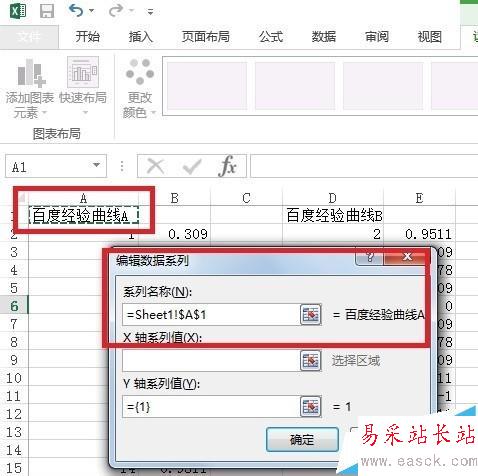Viewport: 478px width, 476px height.
Task: Select column B header
Action: [x=175, y=198]
